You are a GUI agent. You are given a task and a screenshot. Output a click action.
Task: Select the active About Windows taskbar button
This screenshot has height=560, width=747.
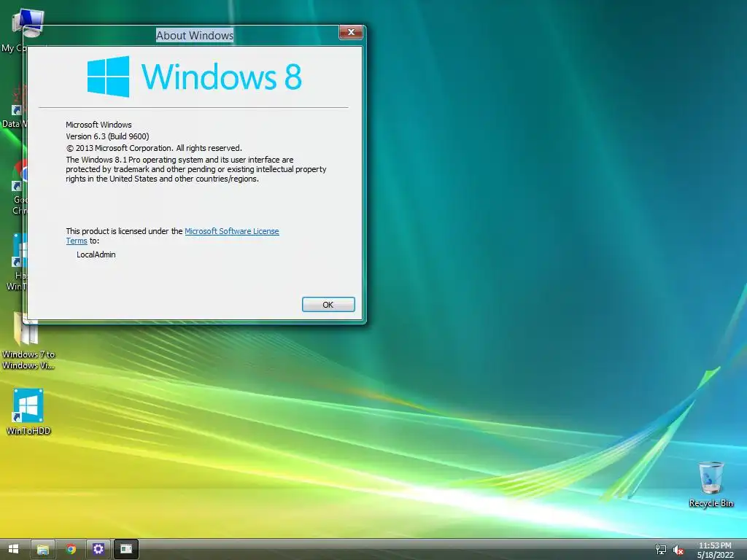[x=126, y=549]
